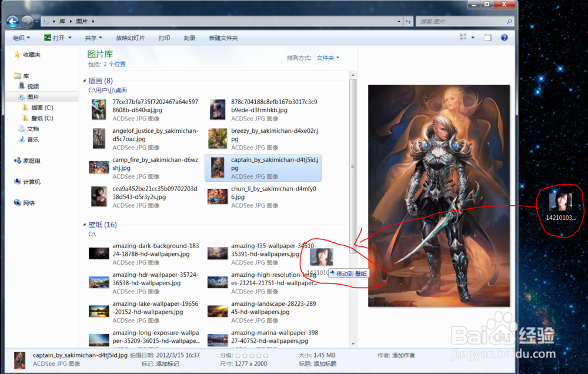Open the Help question mark icon
The width and height of the screenshot is (588, 374).
point(505,38)
